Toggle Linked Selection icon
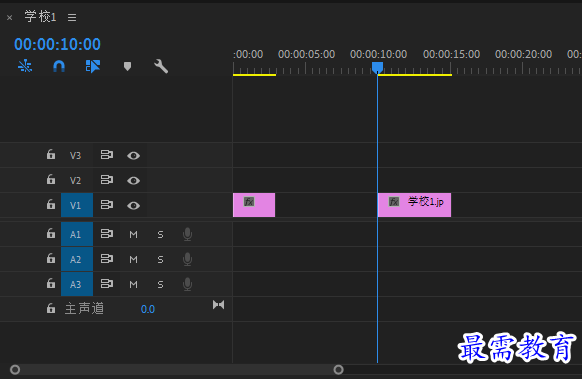 tap(93, 66)
